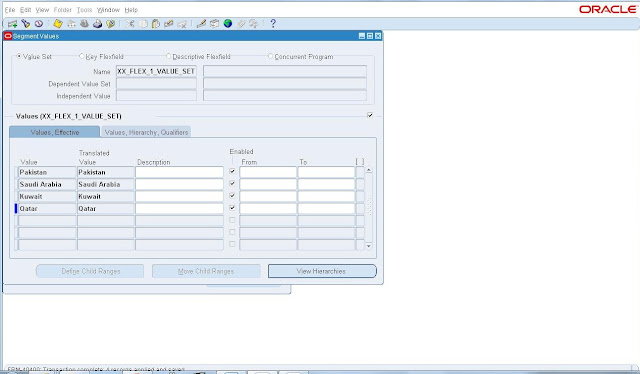Click the Saudi Arabia cell in Value column
Viewport: 640px width, 374px height.
[x=47, y=184]
